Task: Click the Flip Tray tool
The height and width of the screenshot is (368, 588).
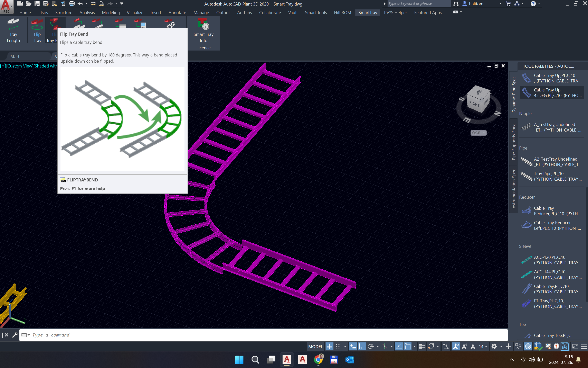Action: click(x=37, y=31)
